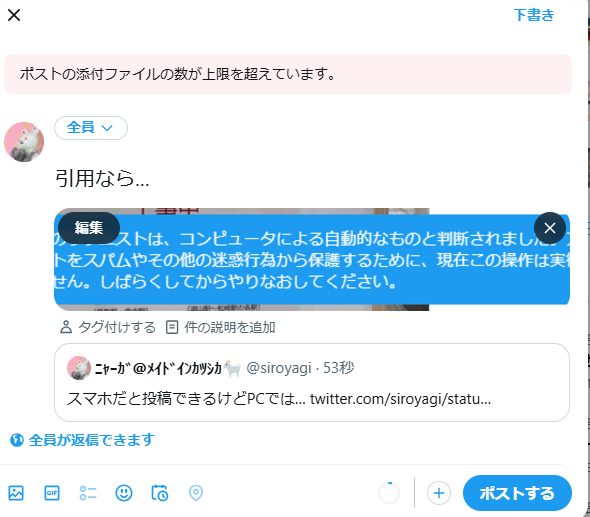Open the 下書き drafts link

point(534,15)
